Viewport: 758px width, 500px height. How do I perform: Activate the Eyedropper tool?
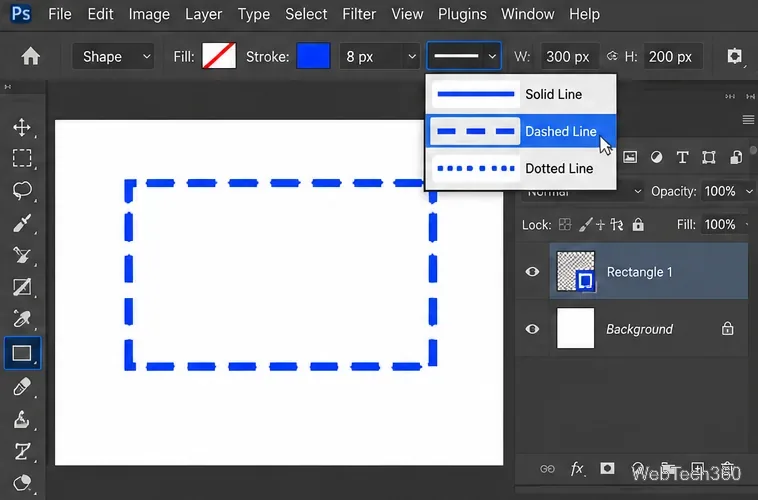[x=22, y=319]
